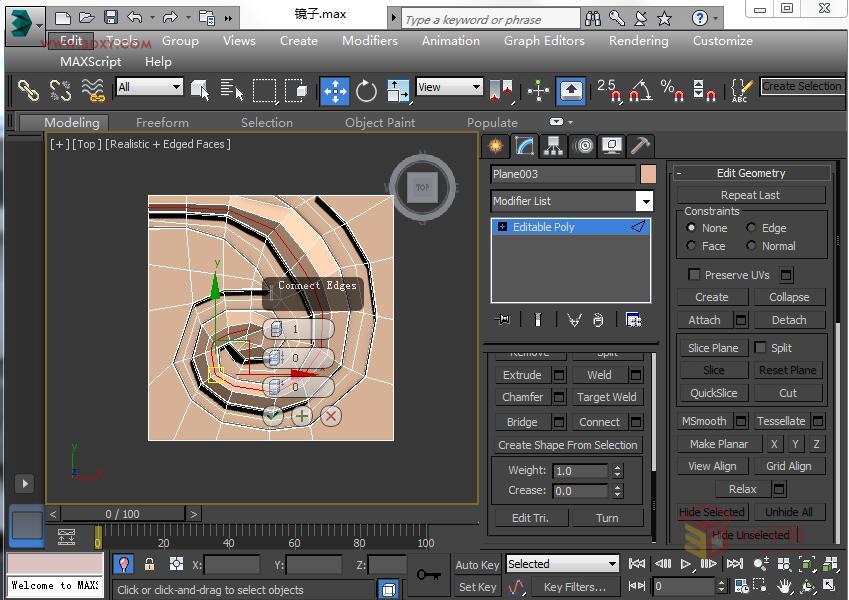Screen dimensions: 849x600
Task: Expand the View reference coordinate system dropdown
Action: (478, 88)
